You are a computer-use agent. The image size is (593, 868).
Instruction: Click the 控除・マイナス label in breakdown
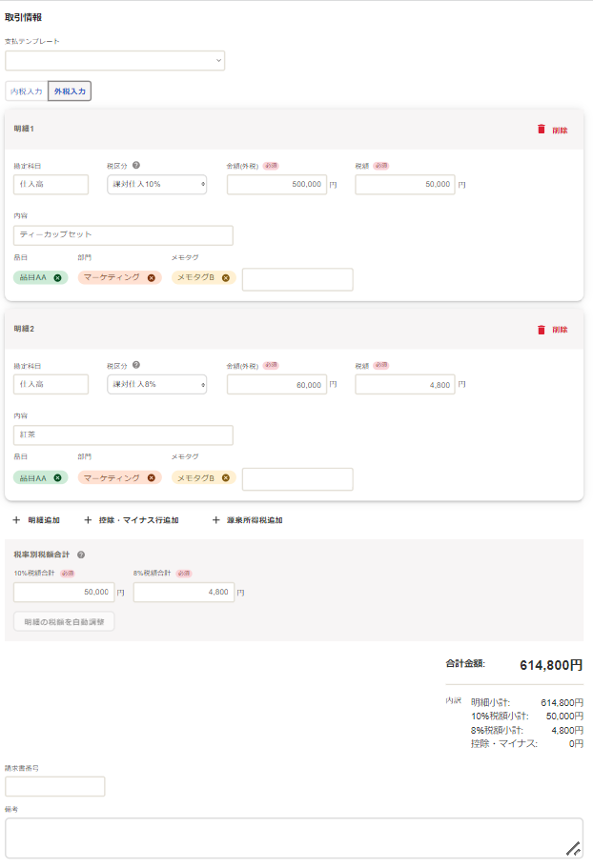point(503,744)
